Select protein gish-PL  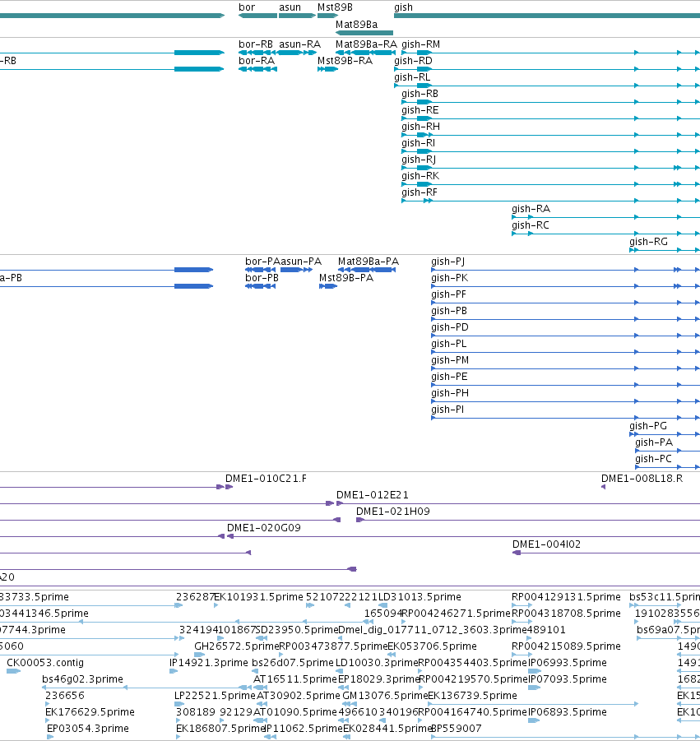coord(448,344)
